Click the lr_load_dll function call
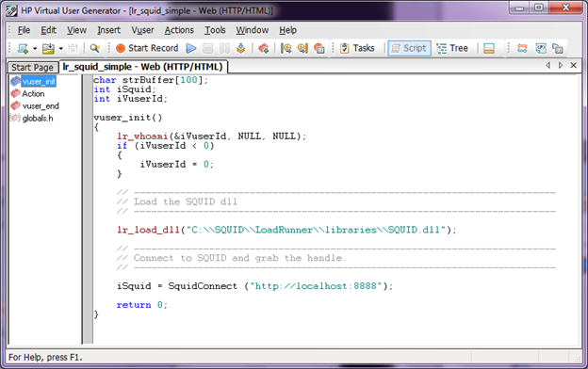The image size is (588, 369). point(148,230)
